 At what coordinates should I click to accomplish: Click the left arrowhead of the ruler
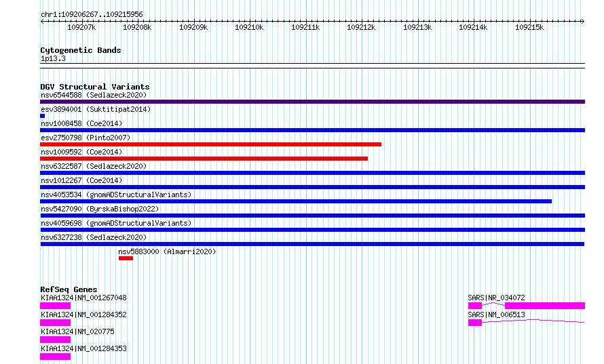(42, 21)
